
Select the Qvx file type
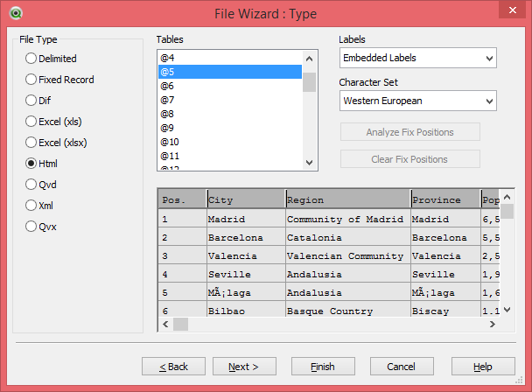(41, 227)
